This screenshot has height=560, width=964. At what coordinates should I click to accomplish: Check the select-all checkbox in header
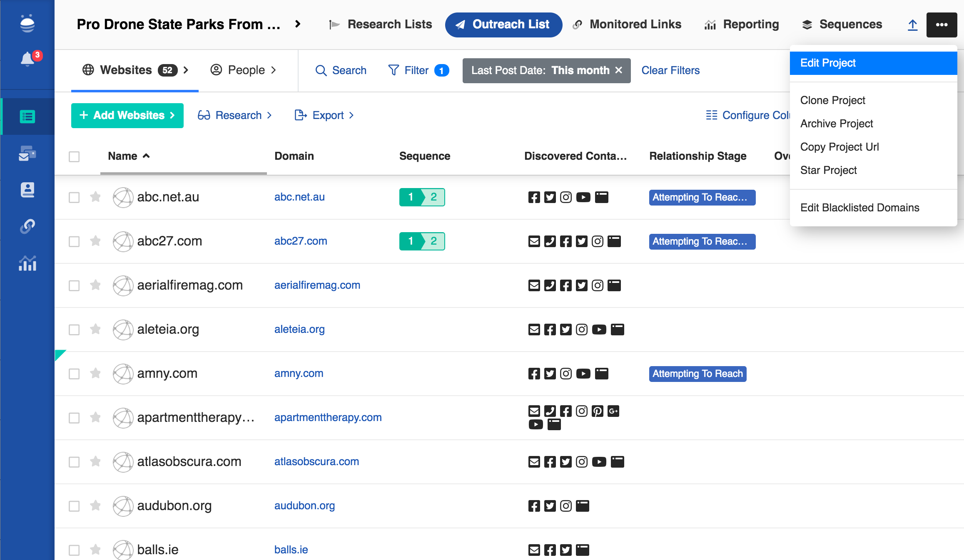tap(74, 156)
